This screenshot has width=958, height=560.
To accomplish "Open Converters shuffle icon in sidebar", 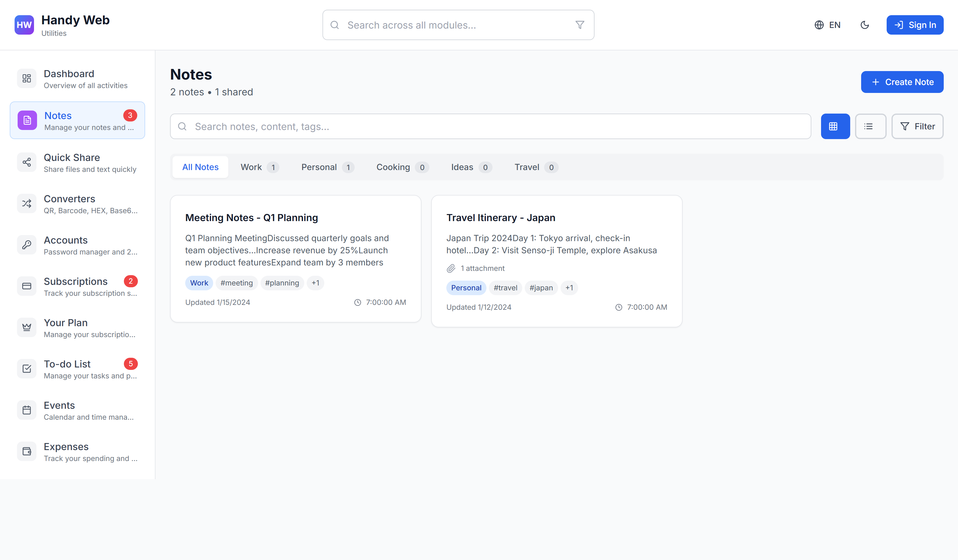I will 27,204.
